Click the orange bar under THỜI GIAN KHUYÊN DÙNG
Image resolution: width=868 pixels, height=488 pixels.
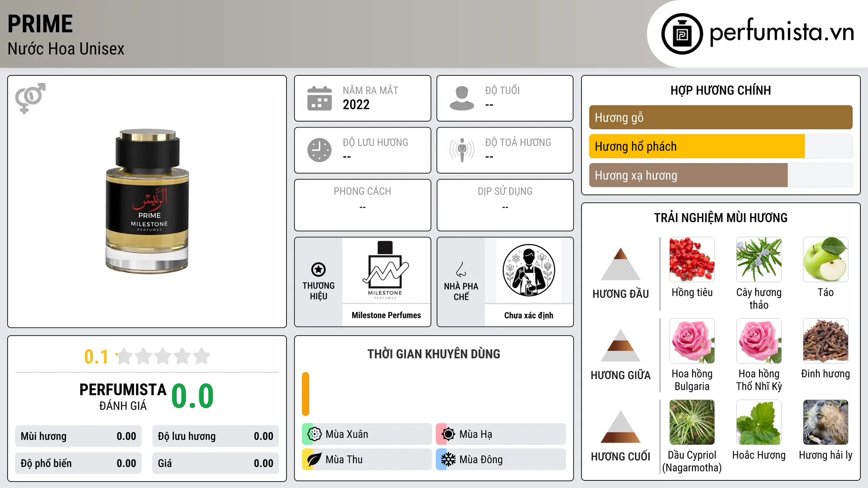click(x=306, y=394)
